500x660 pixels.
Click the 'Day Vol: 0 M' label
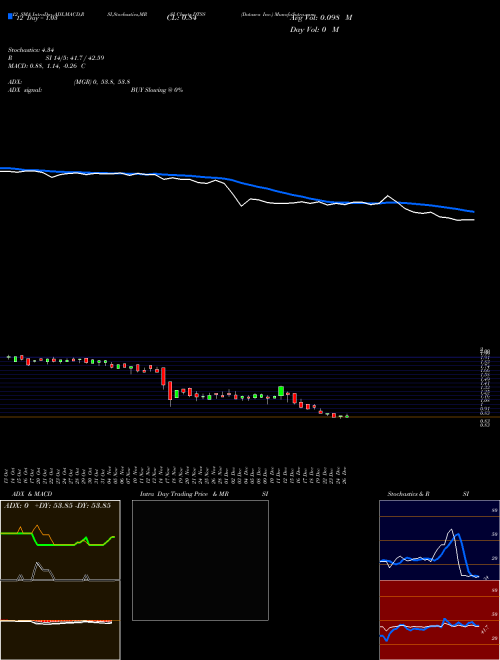coord(314,29)
